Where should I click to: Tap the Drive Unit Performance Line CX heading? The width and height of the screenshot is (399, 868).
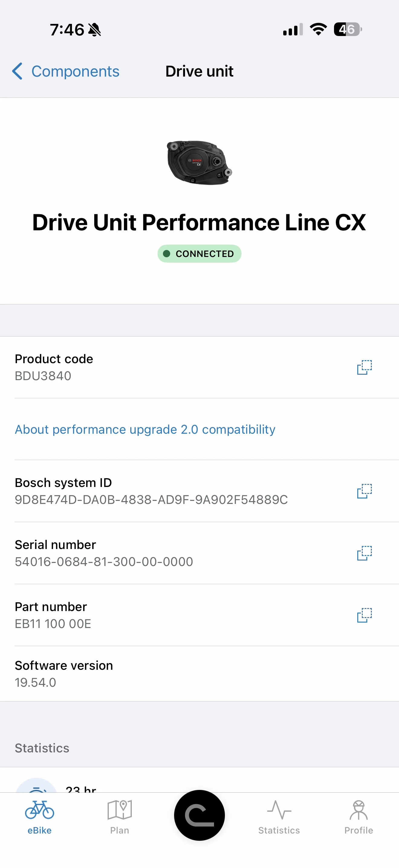[x=199, y=222]
